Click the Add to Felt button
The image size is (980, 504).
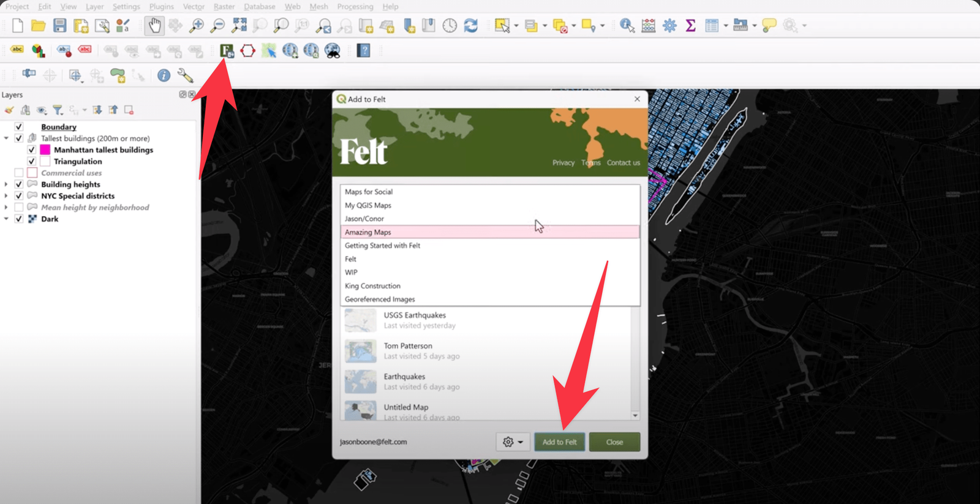point(559,442)
